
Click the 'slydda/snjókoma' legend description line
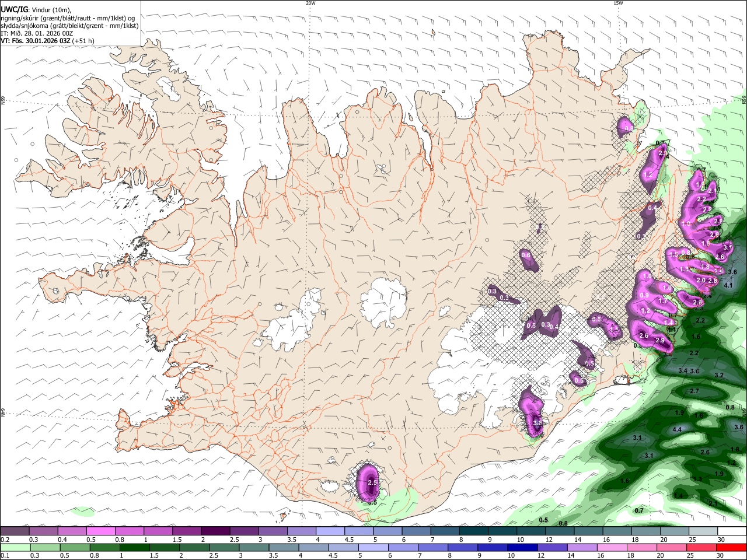(x=69, y=26)
